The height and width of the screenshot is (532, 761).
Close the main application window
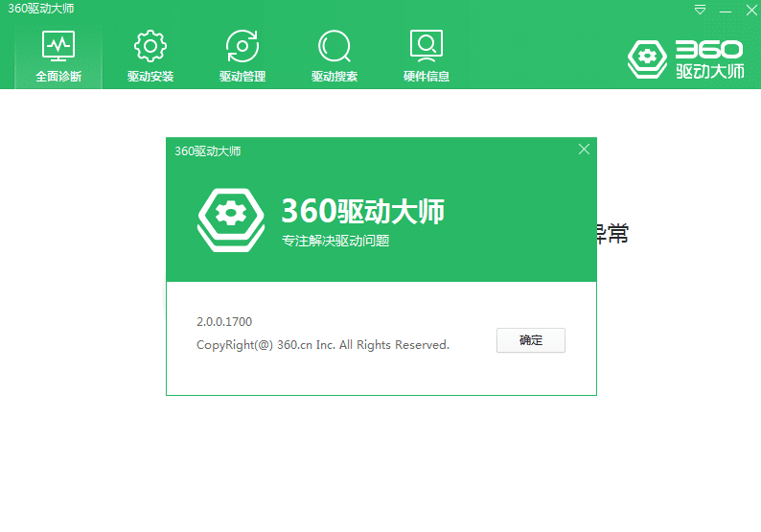coord(749,10)
